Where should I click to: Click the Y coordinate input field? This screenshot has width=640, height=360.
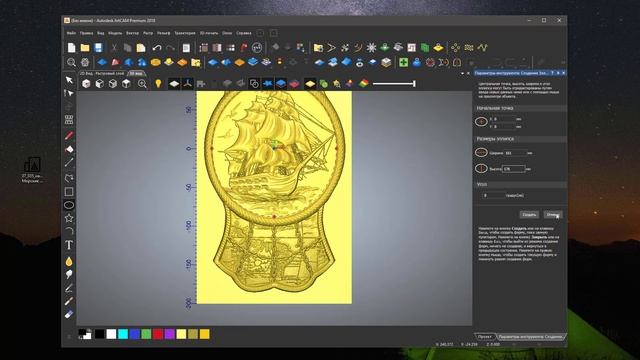click(503, 127)
